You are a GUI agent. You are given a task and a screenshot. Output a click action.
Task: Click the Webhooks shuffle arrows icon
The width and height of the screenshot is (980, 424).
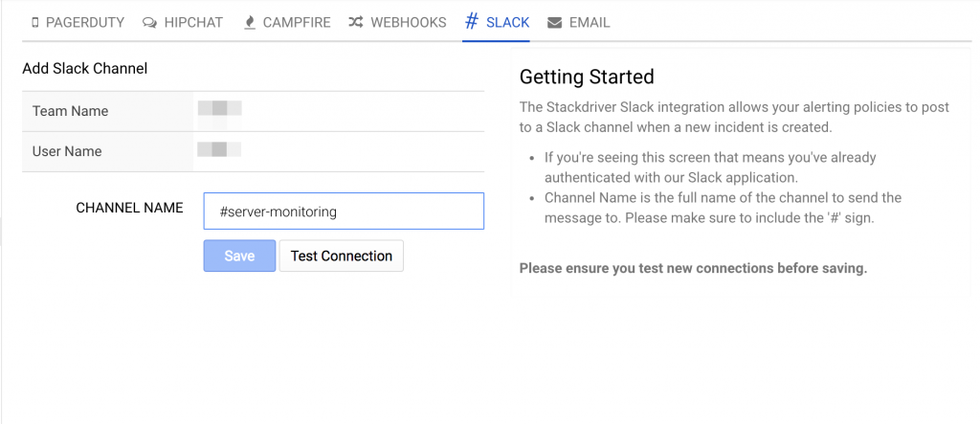point(355,22)
